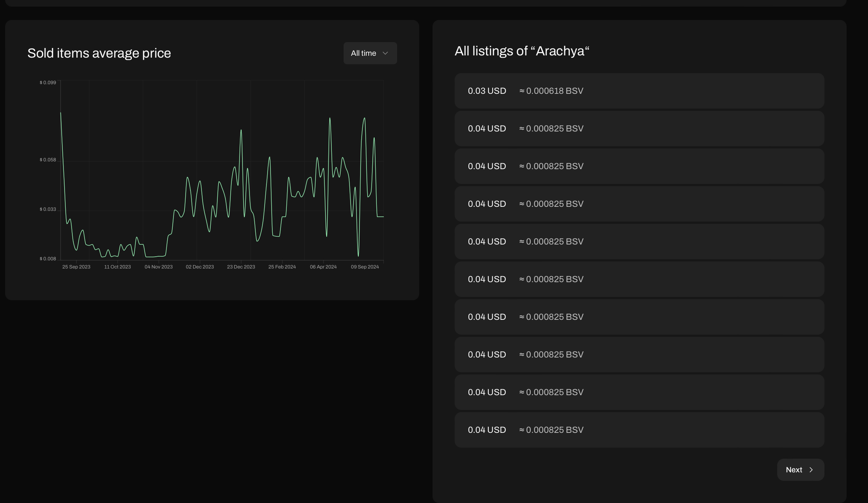Click the 25 Feb 2024 date tick

click(x=282, y=267)
